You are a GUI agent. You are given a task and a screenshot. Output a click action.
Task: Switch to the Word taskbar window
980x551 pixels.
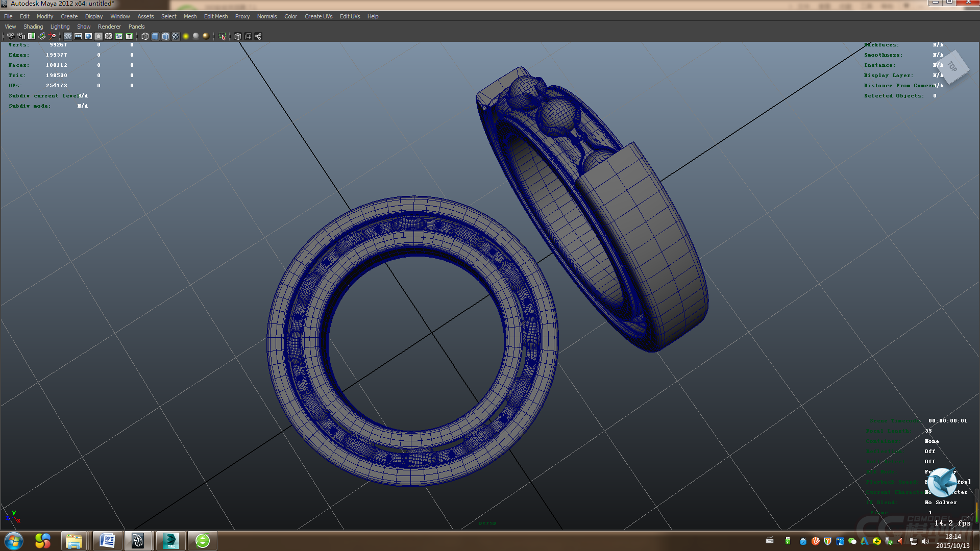(x=107, y=541)
